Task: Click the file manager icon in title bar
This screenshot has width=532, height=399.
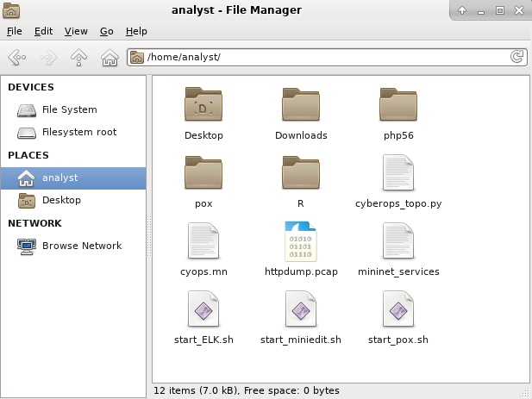Action: 11,10
